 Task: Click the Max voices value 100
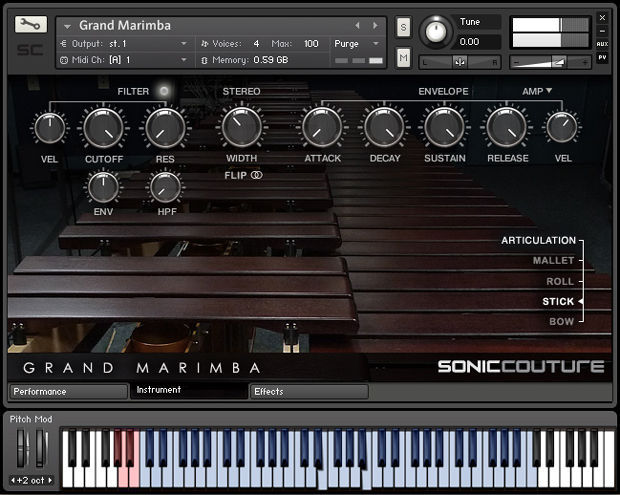tap(311, 43)
